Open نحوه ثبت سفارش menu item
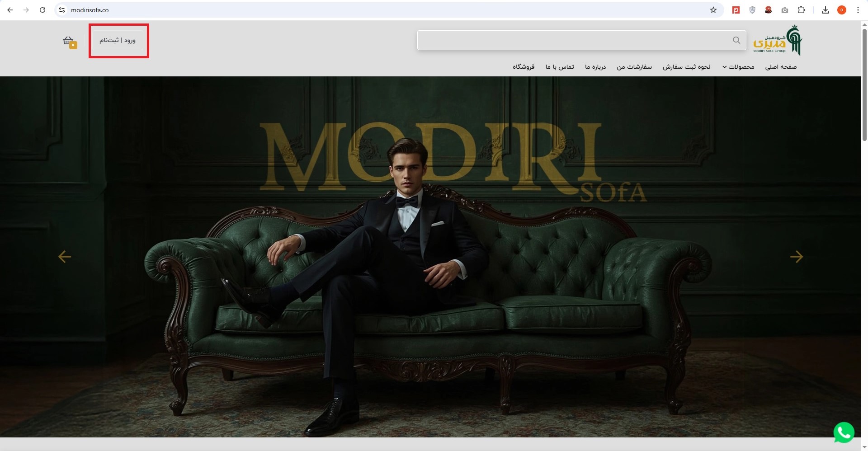 pos(687,67)
